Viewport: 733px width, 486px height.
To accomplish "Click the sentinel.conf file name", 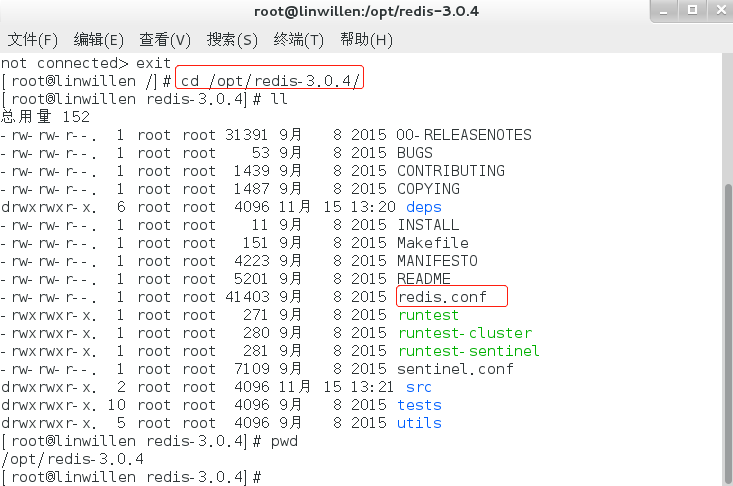I will (455, 369).
